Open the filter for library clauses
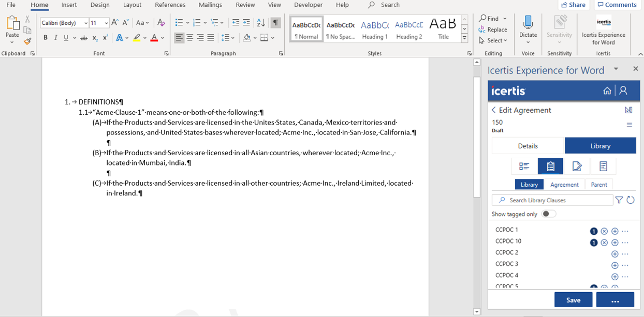 619,200
